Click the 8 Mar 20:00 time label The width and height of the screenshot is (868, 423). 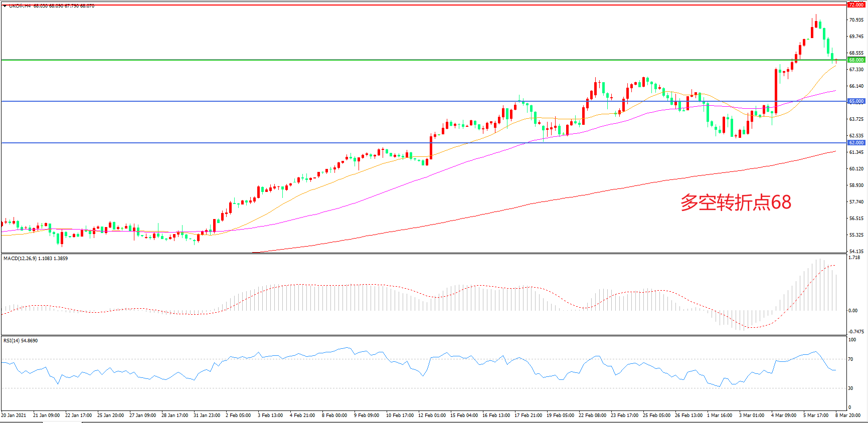point(848,415)
